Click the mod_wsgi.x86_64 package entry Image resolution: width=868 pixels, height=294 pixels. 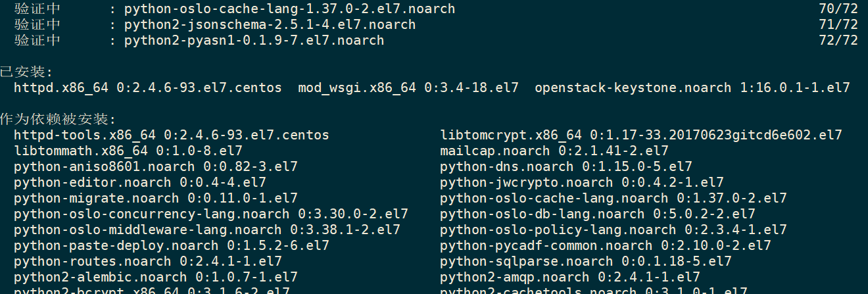[x=408, y=88]
